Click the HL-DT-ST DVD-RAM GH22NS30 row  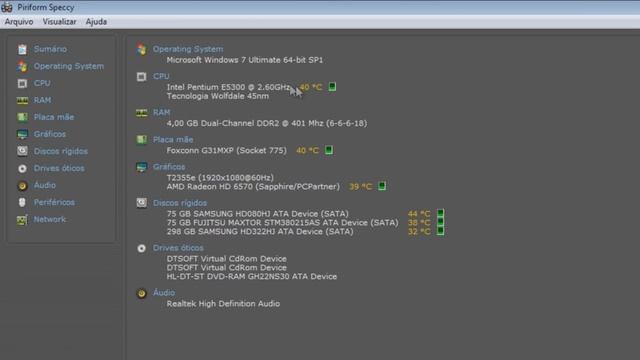click(x=252, y=276)
